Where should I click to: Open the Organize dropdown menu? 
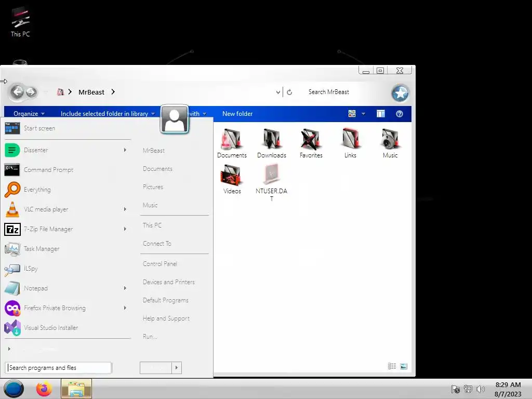(29, 114)
